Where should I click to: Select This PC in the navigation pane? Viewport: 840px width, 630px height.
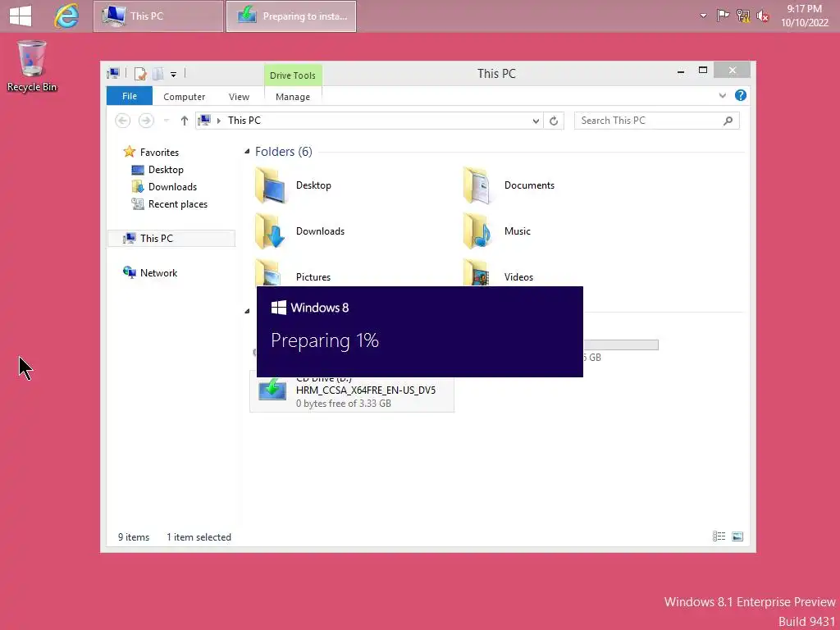[171, 239]
